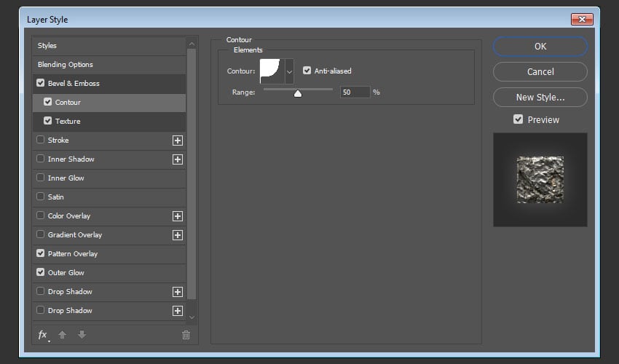Click the style preview thumbnail
Screen dimensions: 619x364
(x=540, y=180)
